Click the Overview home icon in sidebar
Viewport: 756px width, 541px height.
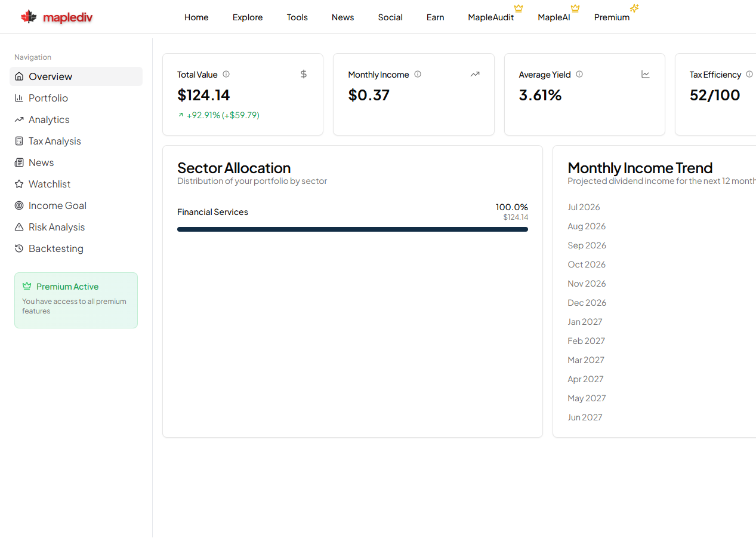pos(19,76)
